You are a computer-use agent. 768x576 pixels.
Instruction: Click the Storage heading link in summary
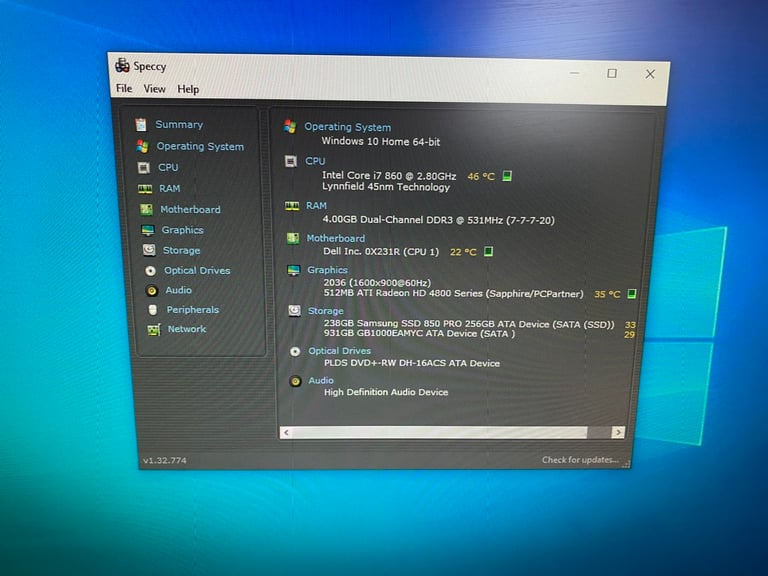(326, 311)
